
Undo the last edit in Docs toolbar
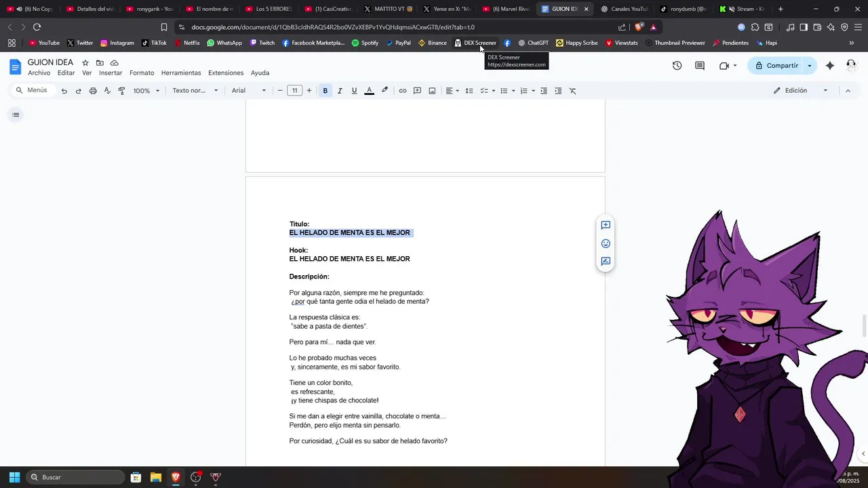[64, 91]
